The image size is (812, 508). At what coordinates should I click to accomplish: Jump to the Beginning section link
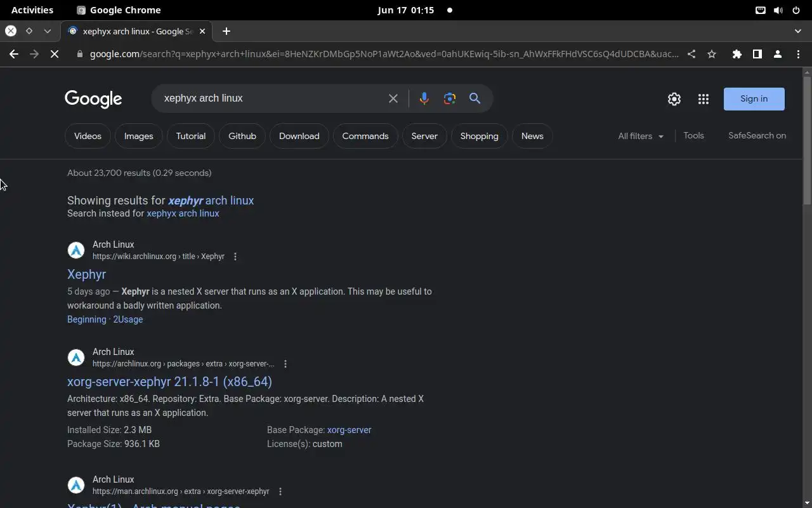[87, 319]
